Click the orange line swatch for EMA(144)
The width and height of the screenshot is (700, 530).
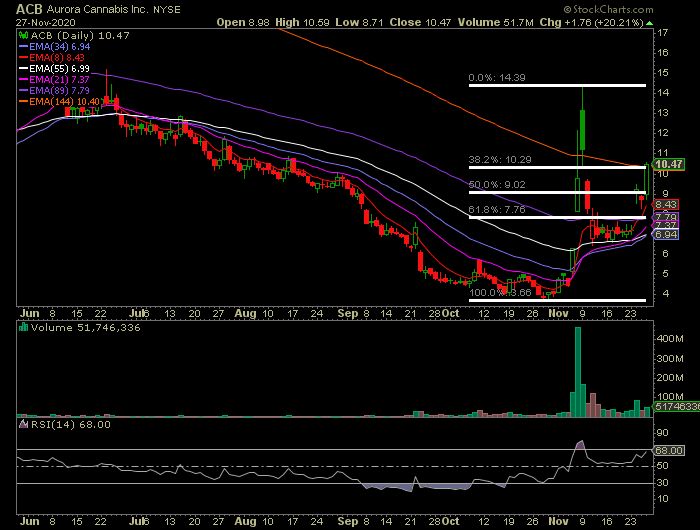tap(24, 102)
